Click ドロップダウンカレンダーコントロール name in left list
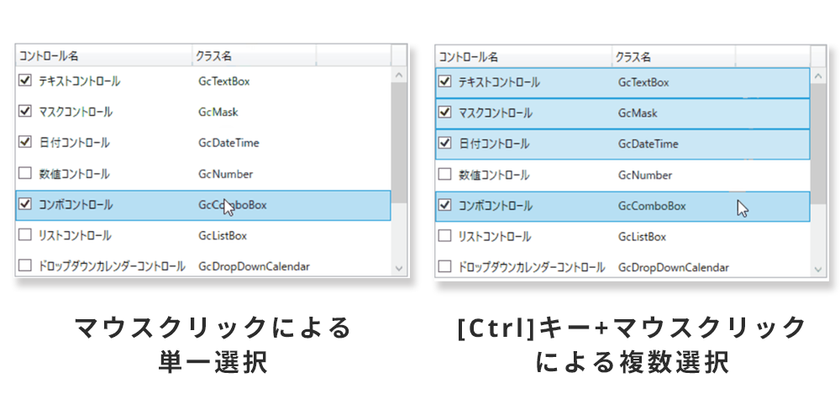The width and height of the screenshot is (840, 420). point(112,266)
